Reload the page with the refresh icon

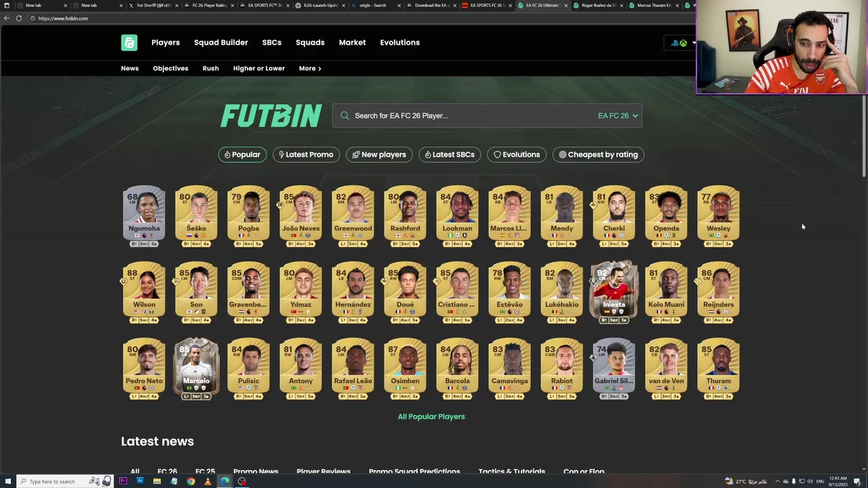tap(19, 18)
